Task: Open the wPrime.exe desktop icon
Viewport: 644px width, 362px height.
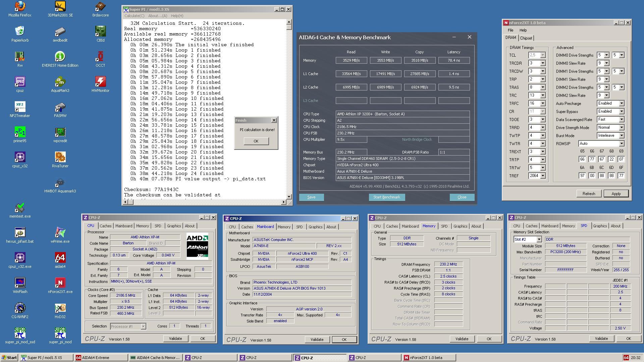Action: [60, 235]
